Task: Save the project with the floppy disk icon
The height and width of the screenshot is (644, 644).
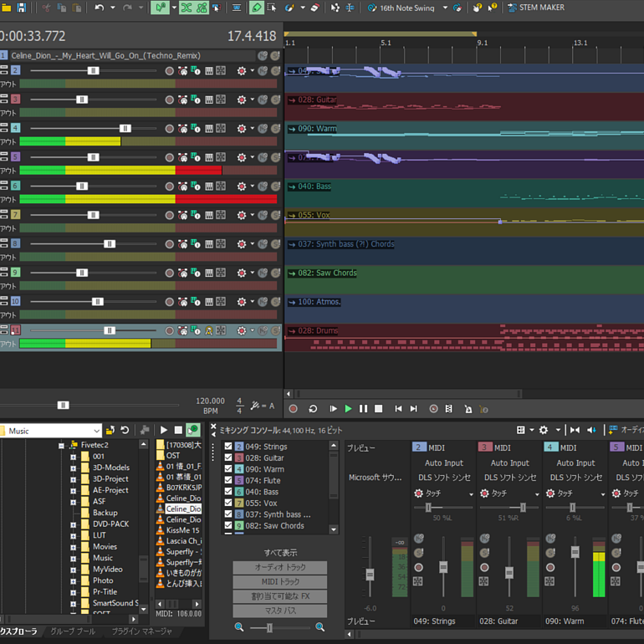Action: coord(22,8)
